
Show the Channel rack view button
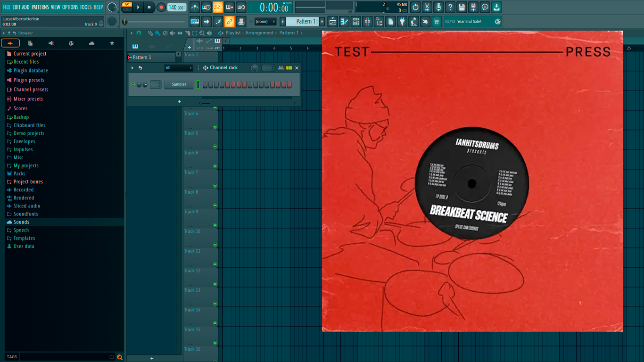[x=356, y=21]
